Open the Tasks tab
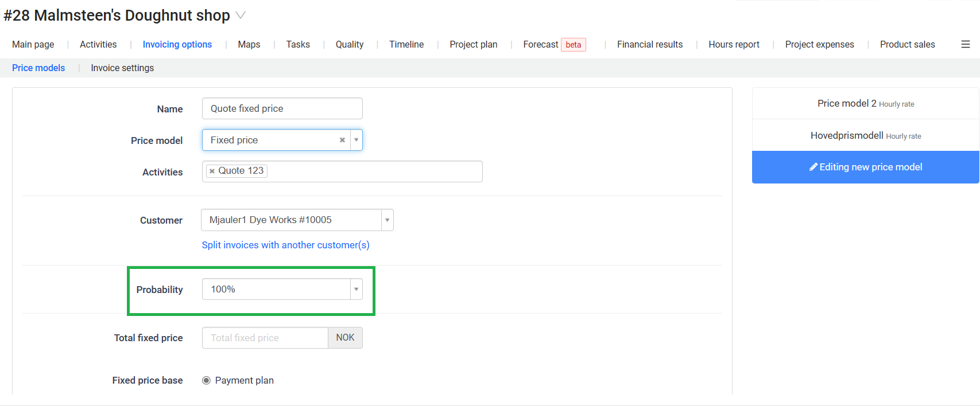This screenshot has width=980, height=406. tap(298, 44)
